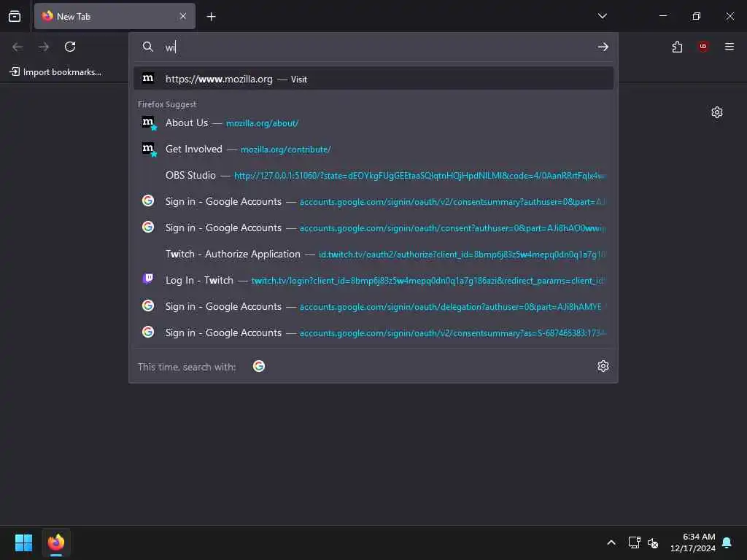Click Import bookmarks in bookmarks toolbar
Image resolution: width=747 pixels, height=560 pixels.
(55, 72)
